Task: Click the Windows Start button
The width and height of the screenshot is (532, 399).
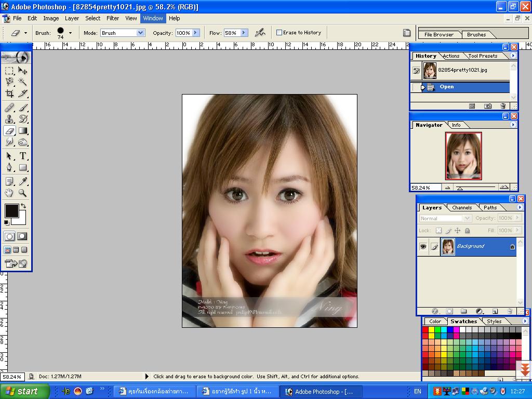Action: click(24, 391)
